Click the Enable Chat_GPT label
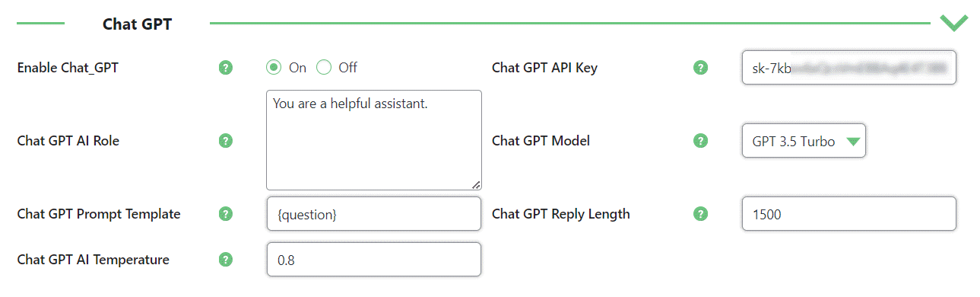The width and height of the screenshot is (980, 297). point(68,68)
